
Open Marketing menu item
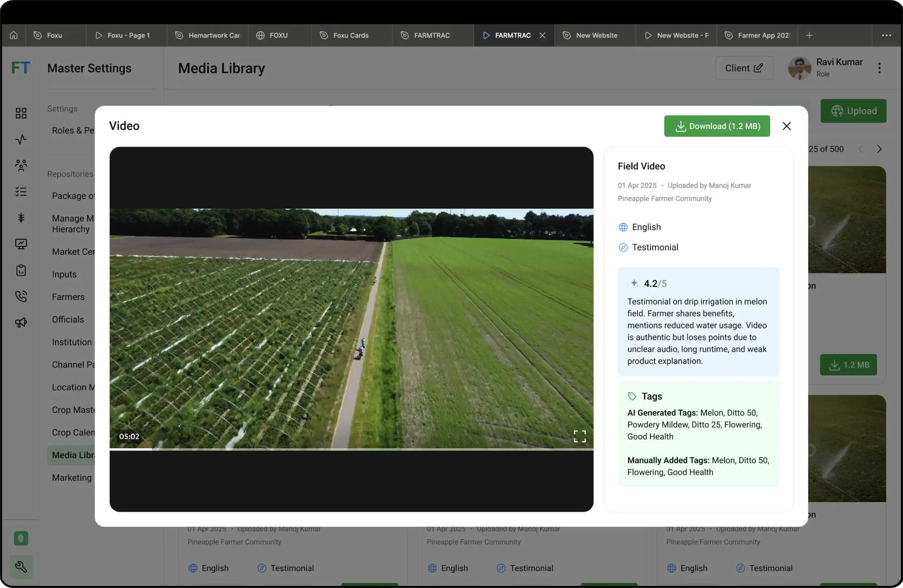[x=72, y=477]
